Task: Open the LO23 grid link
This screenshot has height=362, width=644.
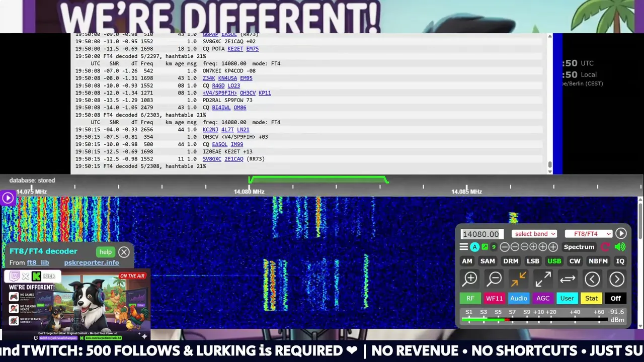Action: 233,85
